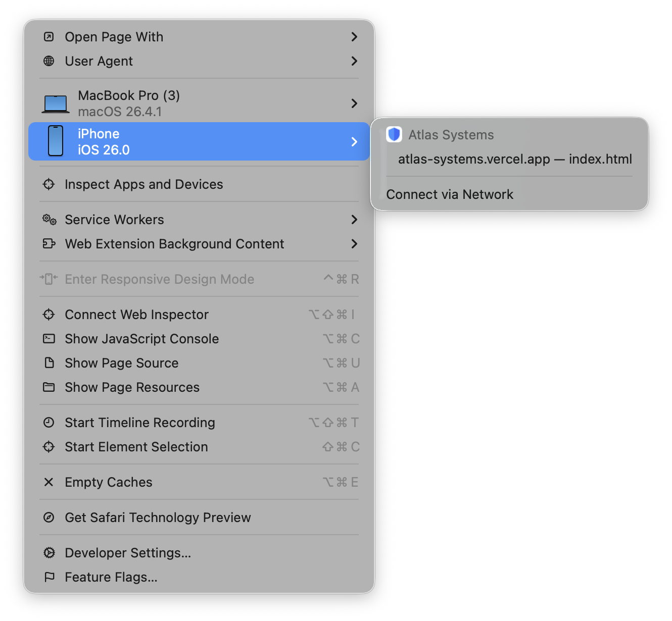The width and height of the screenshot is (672, 621).
Task: Click the Inspect Apps and Devices crosshair icon
Action: pyautogui.click(x=49, y=184)
